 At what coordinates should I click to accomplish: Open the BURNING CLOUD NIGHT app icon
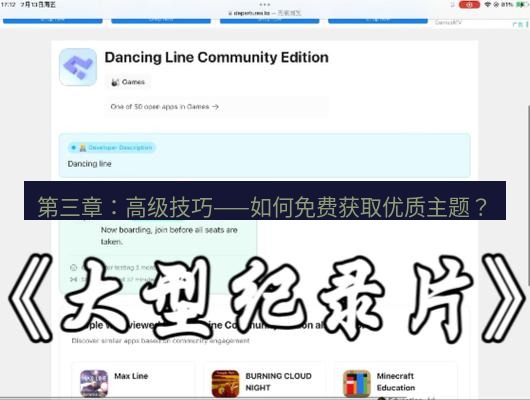click(225, 383)
